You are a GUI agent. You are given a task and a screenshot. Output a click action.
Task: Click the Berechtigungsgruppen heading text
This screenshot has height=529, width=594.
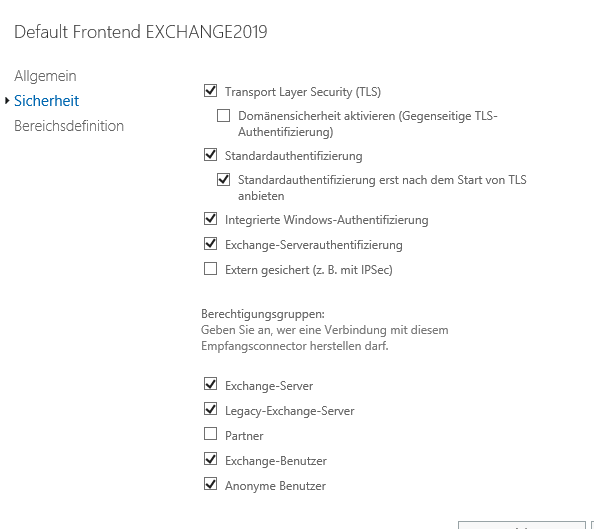pyautogui.click(x=263, y=314)
